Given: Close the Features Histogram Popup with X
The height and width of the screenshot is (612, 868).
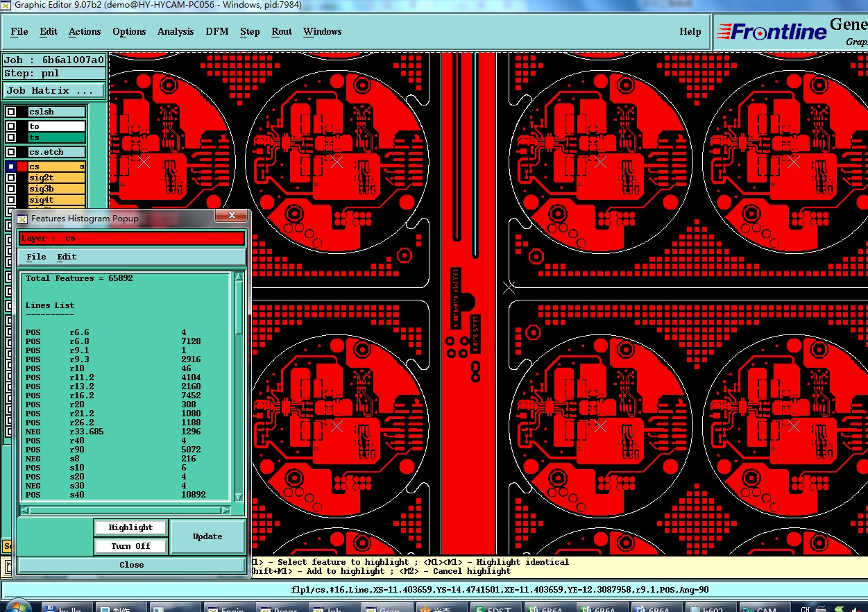Looking at the screenshot, I should (232, 216).
